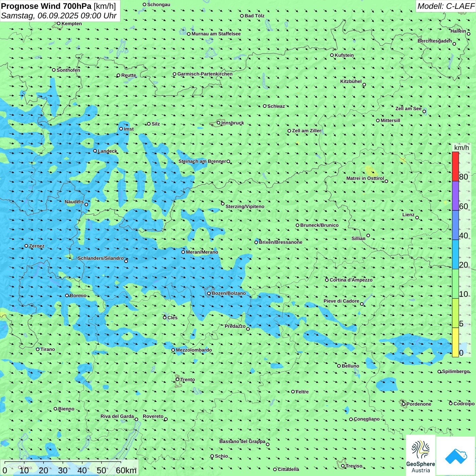This screenshot has height=476, width=476.
Task: Click the 'Modell: C-LAEF' label
Action: click(445, 6)
